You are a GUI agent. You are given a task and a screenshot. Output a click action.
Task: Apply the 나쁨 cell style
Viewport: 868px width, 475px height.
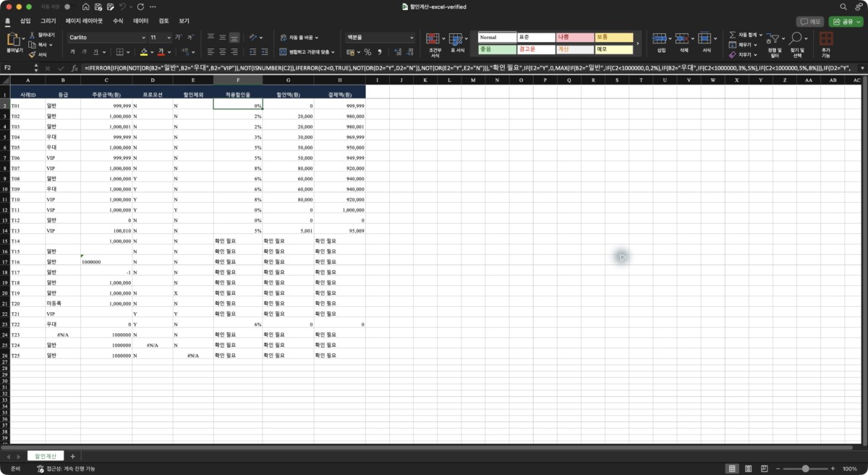pos(575,37)
